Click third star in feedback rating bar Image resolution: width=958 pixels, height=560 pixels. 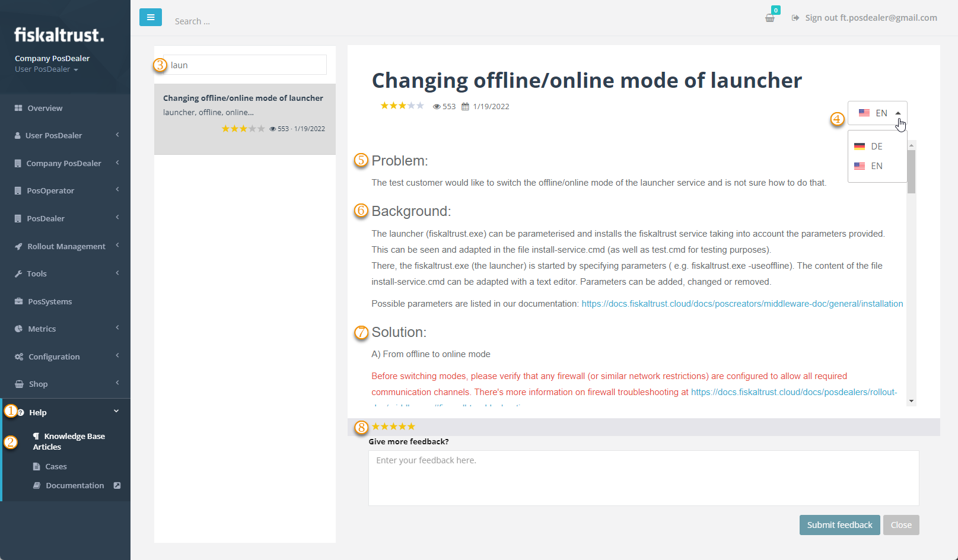point(393,427)
